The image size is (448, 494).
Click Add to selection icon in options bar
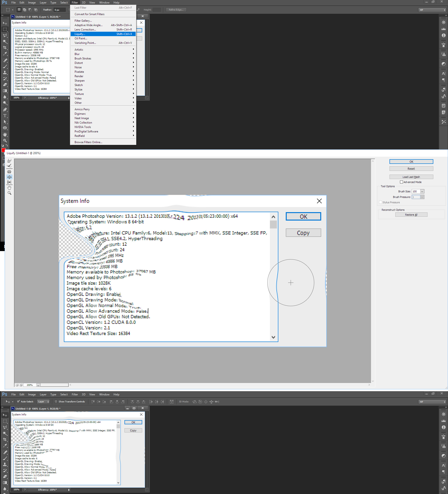pos(24,10)
